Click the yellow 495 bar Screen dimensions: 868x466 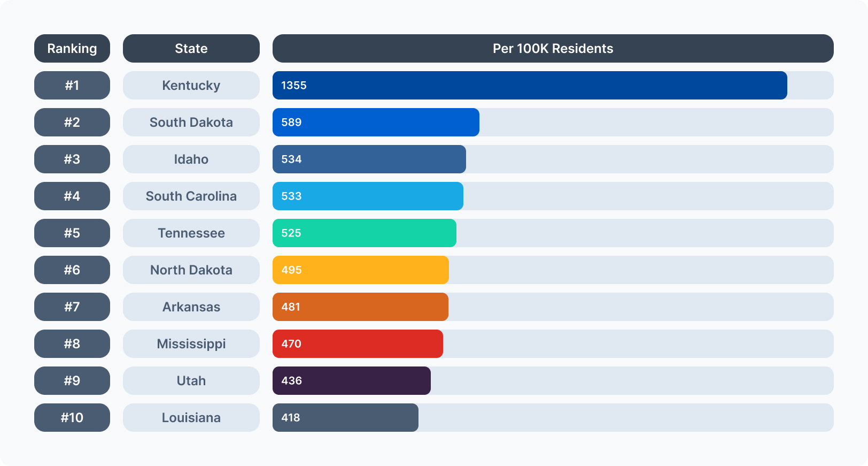[x=361, y=270]
